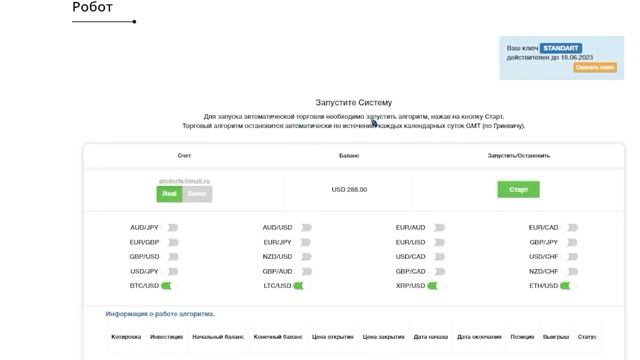Click the Дата начала column header

point(431,337)
